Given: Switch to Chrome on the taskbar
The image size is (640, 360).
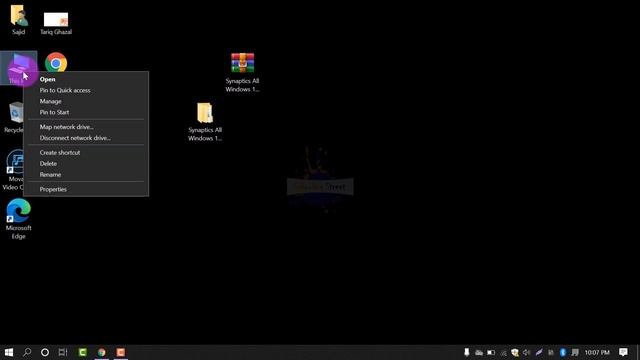Looking at the screenshot, I should pos(102,352).
